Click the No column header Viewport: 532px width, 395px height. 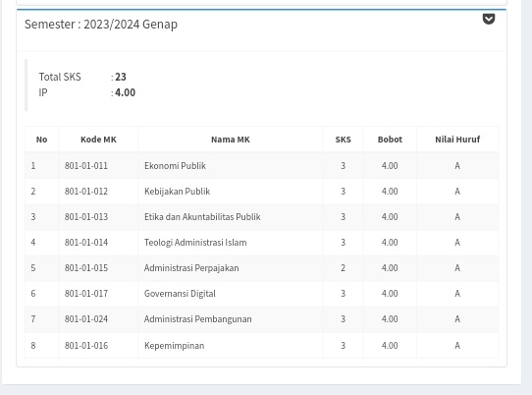click(x=42, y=140)
